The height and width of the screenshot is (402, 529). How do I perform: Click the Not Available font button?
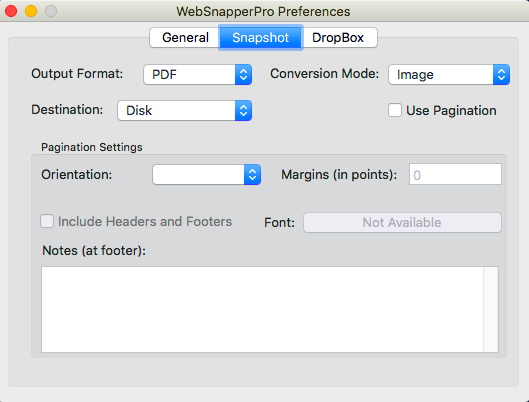pos(402,223)
